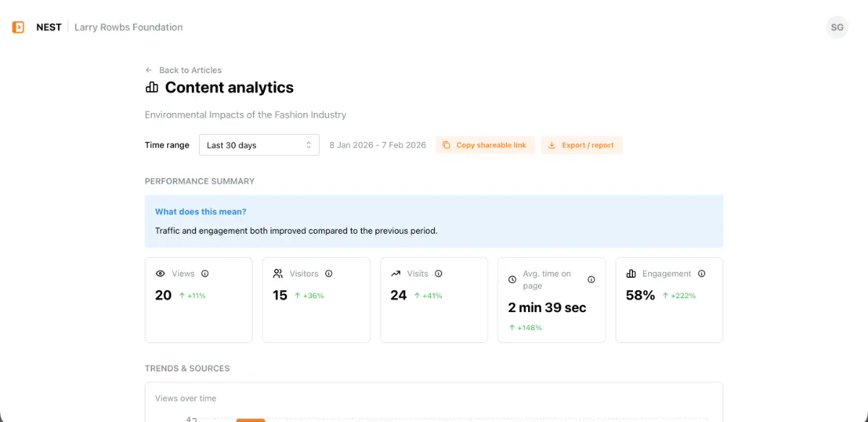Click the Export / report button
The height and width of the screenshot is (422, 868).
[582, 145]
